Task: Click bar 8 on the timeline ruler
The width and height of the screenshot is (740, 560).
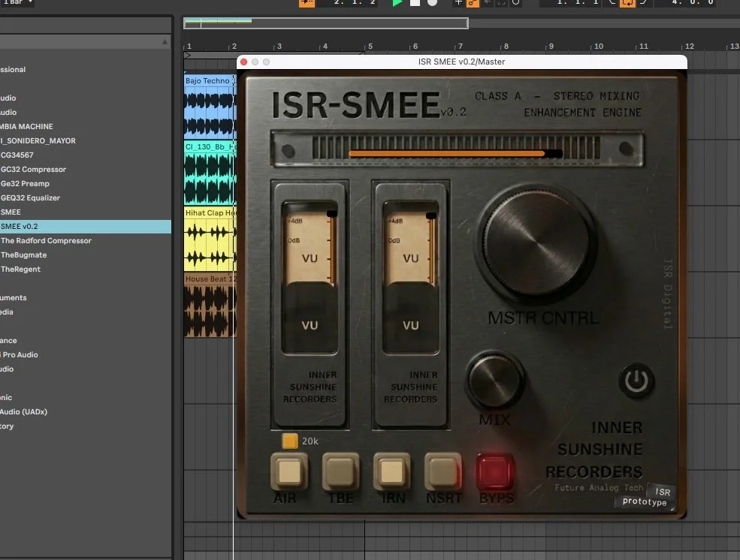Action: click(504, 47)
